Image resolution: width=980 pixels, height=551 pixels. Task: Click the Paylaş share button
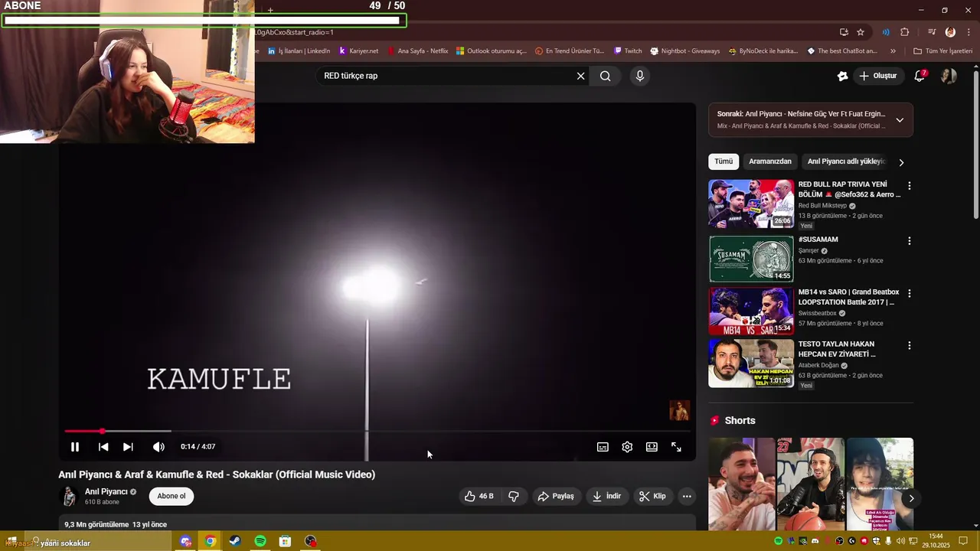pos(556,497)
